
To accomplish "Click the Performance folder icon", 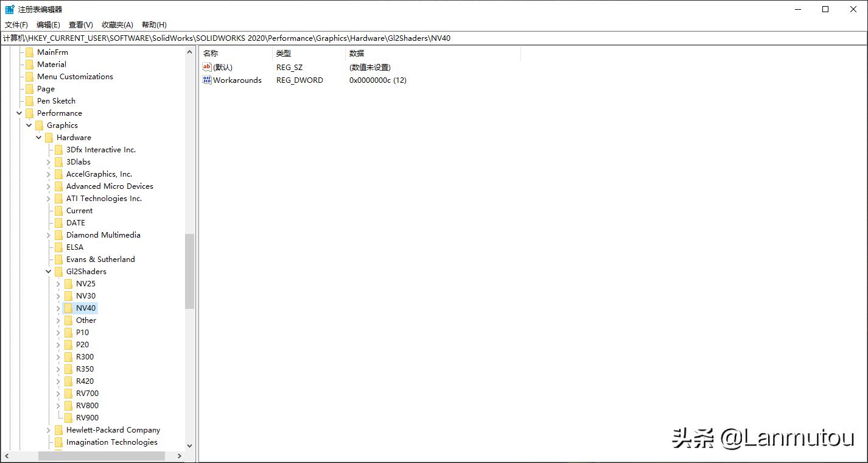I will pyautogui.click(x=30, y=113).
